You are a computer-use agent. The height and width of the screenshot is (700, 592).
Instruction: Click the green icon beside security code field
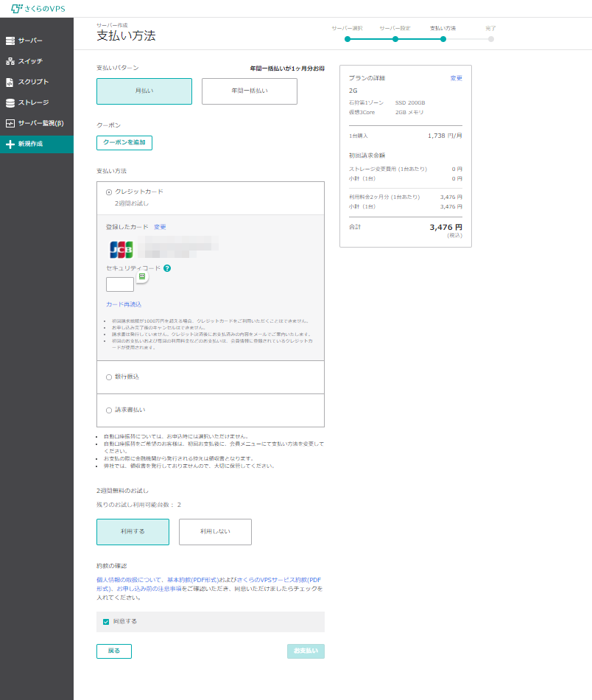coord(142,276)
